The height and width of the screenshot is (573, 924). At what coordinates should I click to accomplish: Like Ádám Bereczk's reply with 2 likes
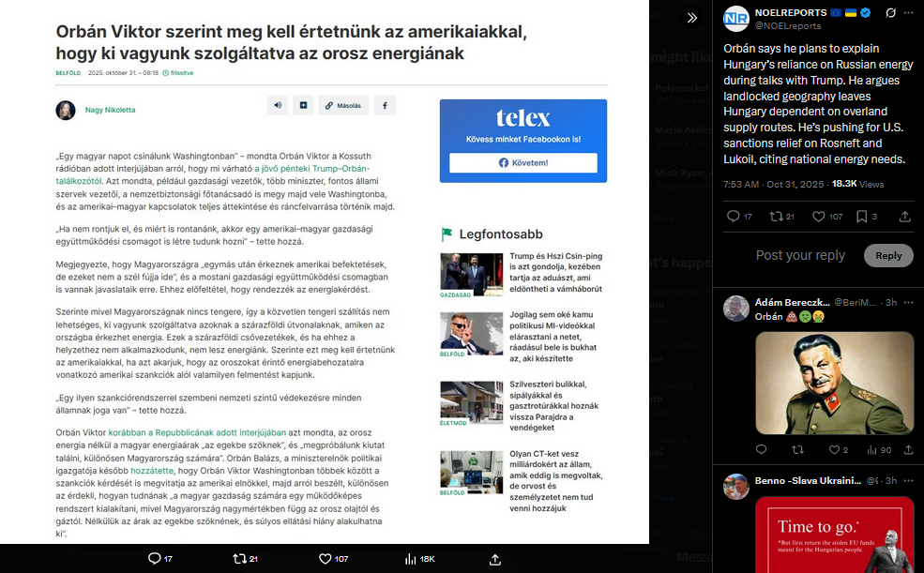click(x=839, y=450)
